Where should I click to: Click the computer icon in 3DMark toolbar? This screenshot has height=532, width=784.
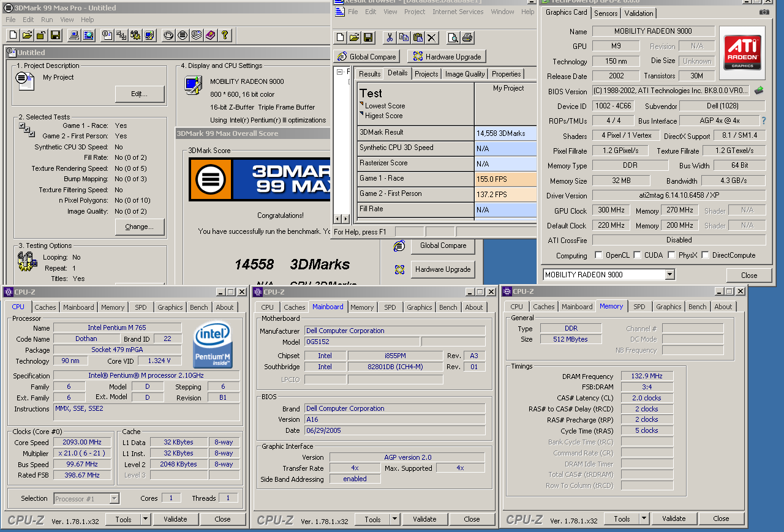[74, 35]
